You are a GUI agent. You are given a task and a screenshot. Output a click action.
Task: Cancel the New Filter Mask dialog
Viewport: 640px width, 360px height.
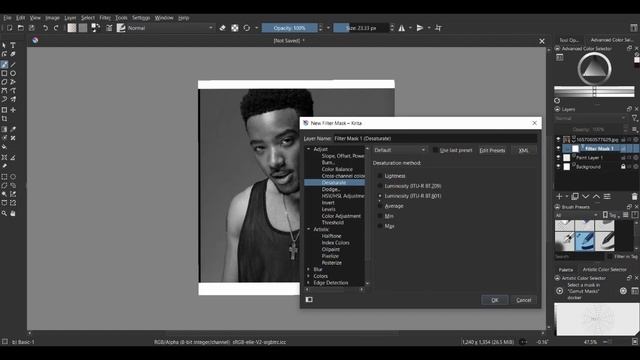coord(524,300)
